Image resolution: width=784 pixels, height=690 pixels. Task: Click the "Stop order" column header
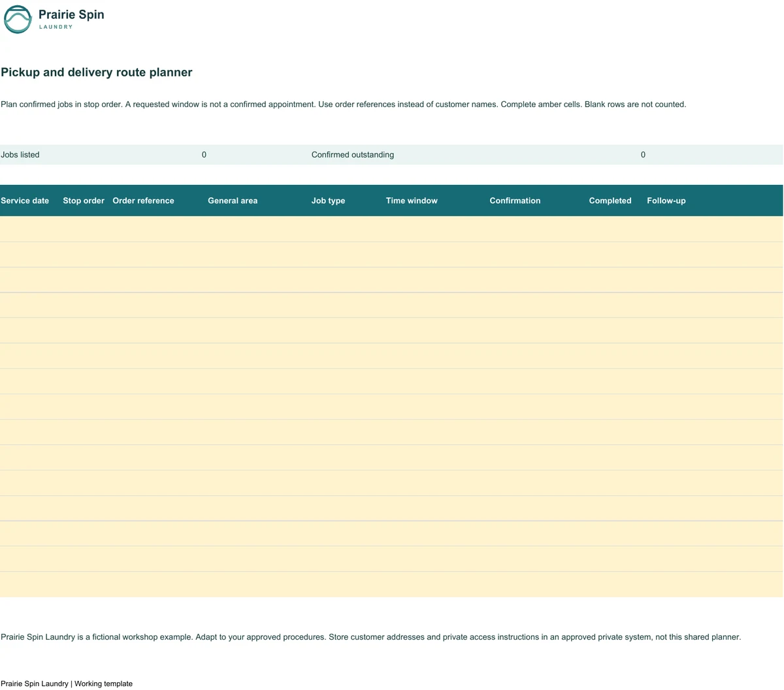pos(84,201)
